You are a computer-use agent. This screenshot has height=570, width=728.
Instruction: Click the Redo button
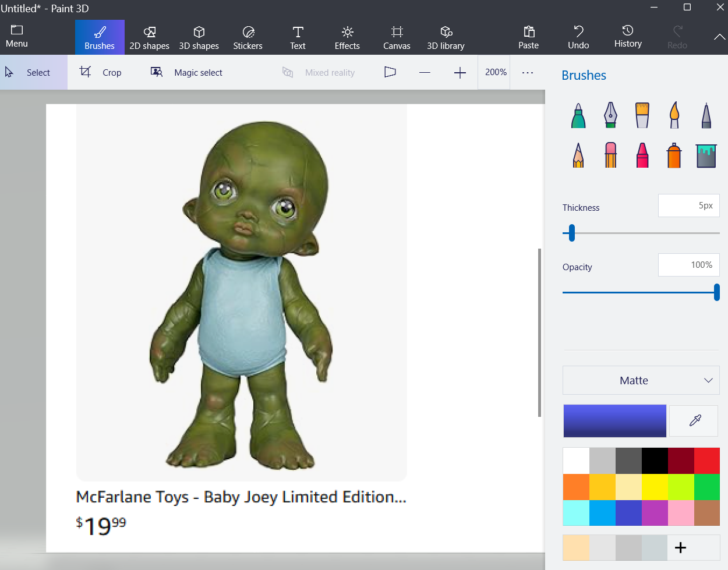coord(677,37)
